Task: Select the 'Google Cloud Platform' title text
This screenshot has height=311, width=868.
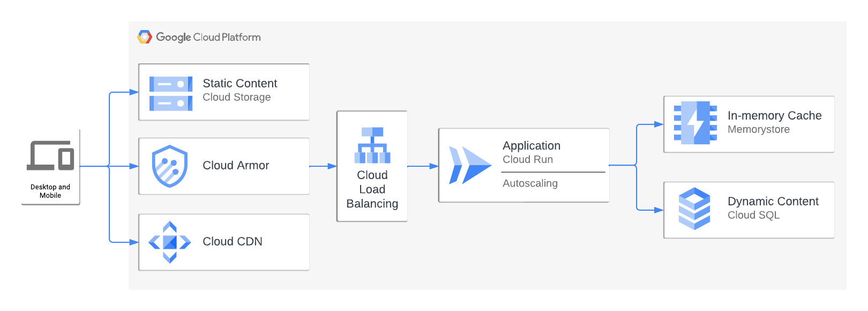Action: tap(208, 37)
